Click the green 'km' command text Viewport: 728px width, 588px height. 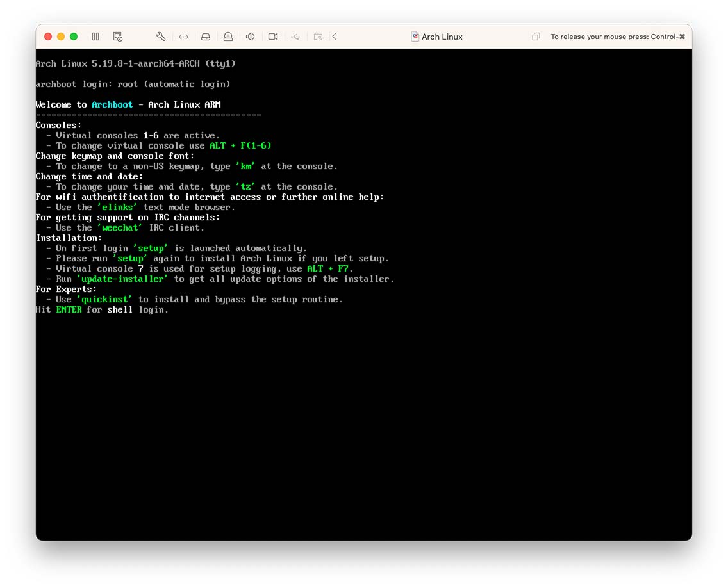point(245,166)
